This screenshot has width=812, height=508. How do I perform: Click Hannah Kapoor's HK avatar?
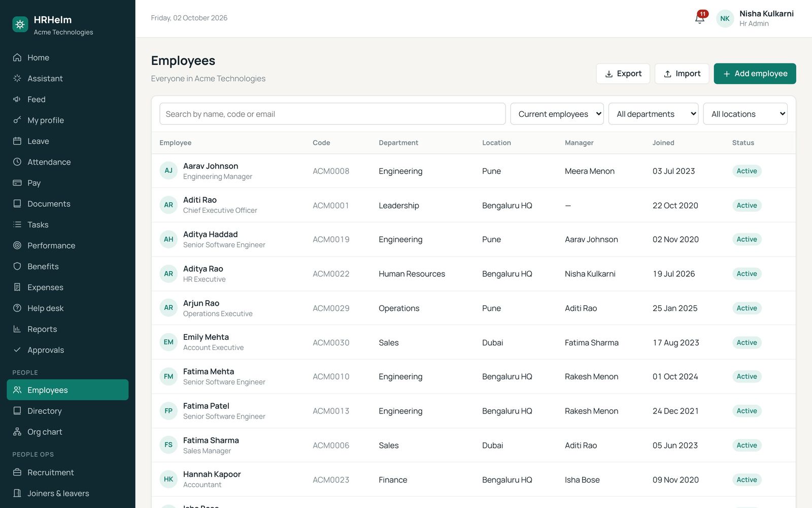click(168, 479)
